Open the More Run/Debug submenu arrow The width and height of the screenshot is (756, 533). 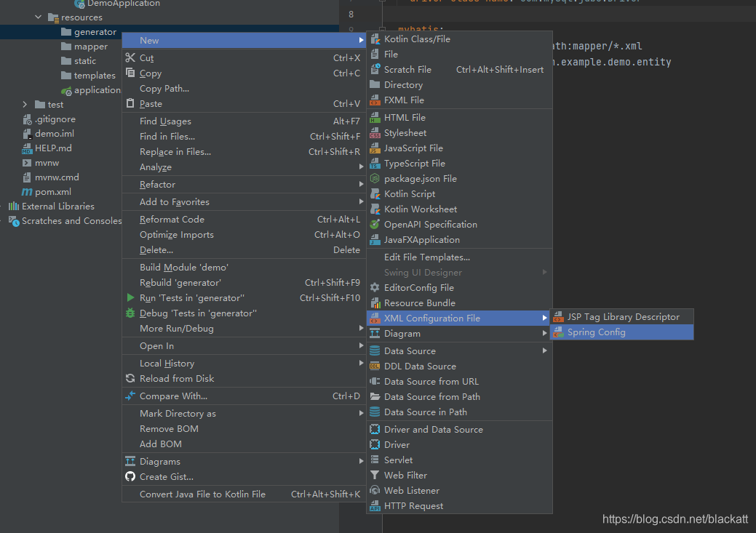361,329
